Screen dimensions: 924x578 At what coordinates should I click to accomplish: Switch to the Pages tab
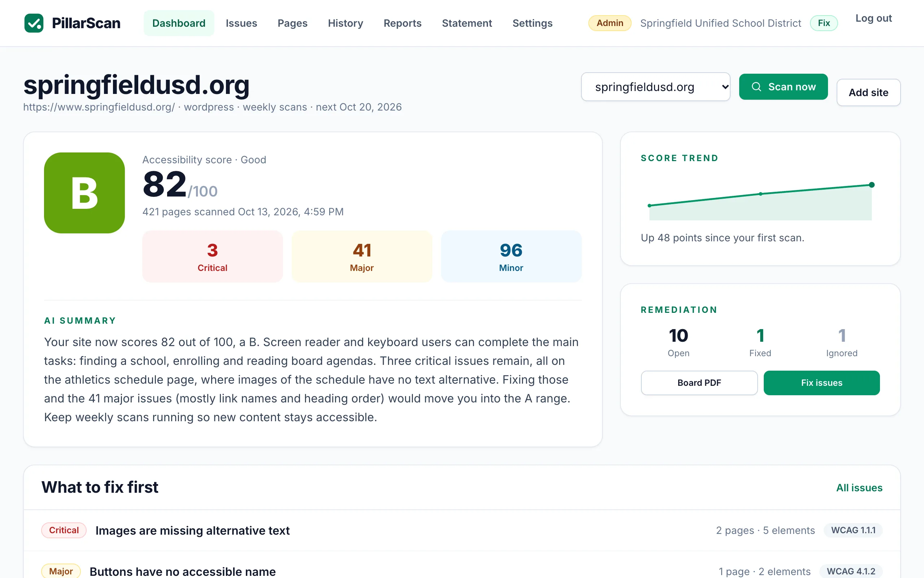292,23
